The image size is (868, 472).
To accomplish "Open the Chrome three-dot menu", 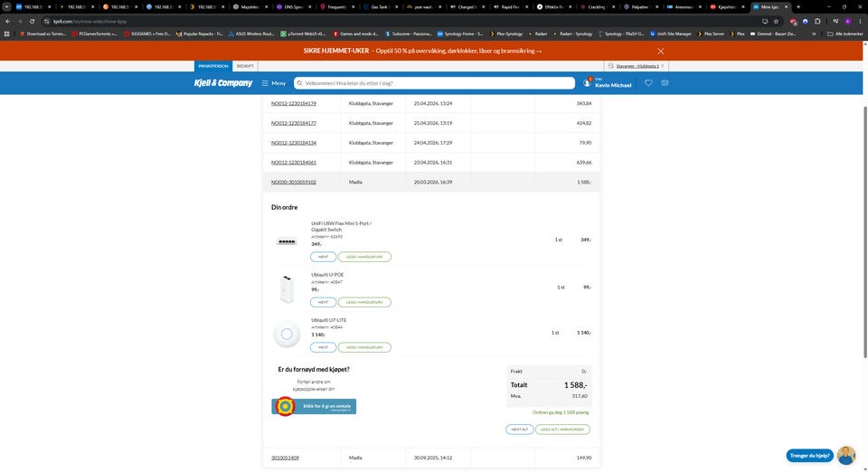I will click(860, 21).
